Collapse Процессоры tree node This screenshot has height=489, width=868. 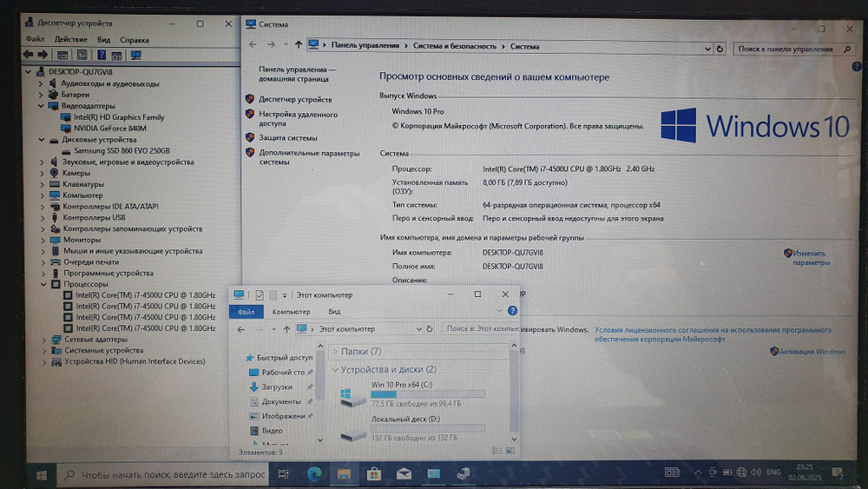43,284
